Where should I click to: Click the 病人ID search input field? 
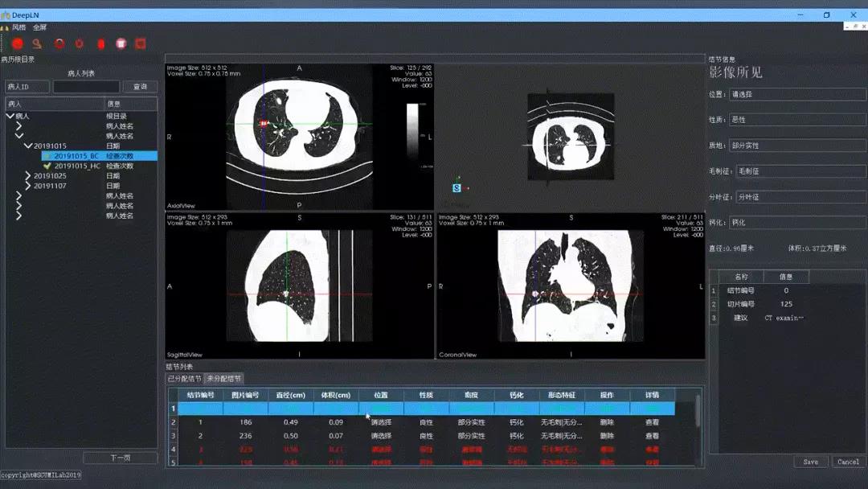pyautogui.click(x=86, y=87)
